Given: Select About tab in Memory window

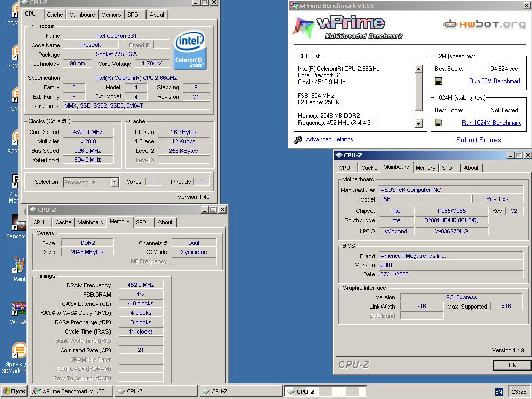Looking at the screenshot, I should click(165, 222).
